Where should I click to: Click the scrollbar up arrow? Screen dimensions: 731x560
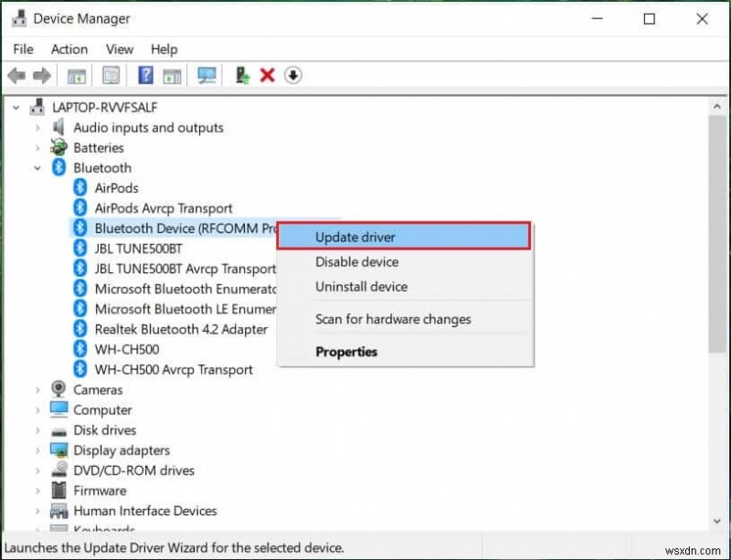click(x=716, y=107)
